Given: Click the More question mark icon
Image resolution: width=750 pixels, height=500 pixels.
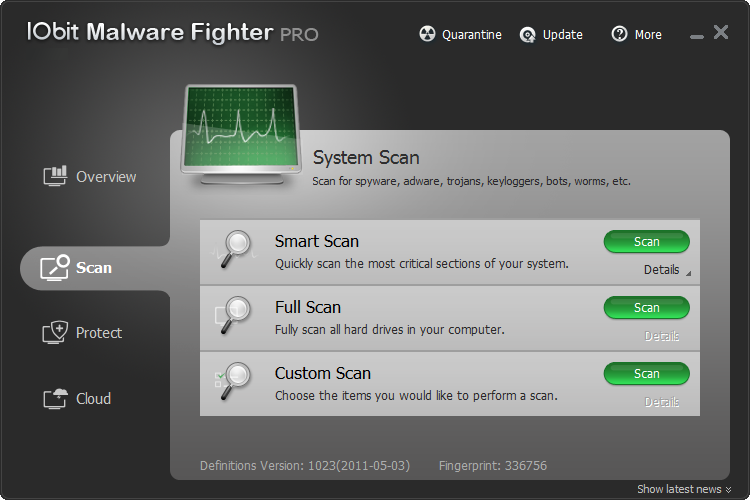Looking at the screenshot, I should click(x=620, y=35).
